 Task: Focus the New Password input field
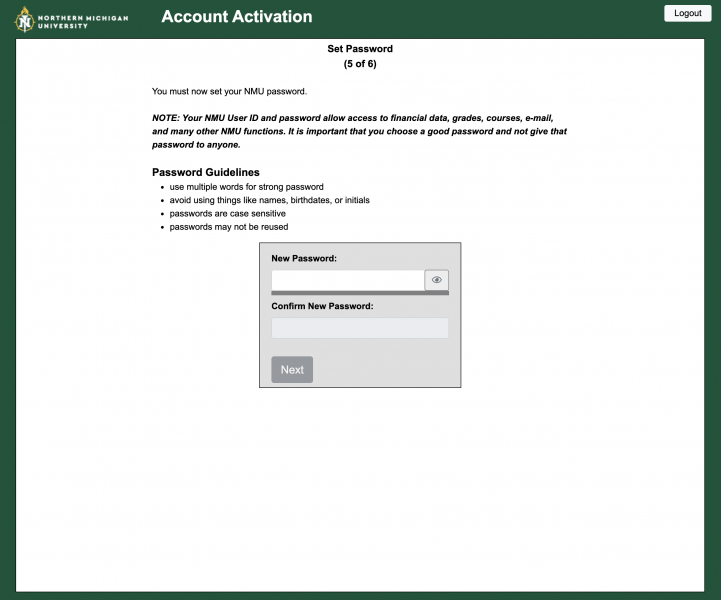pos(348,280)
